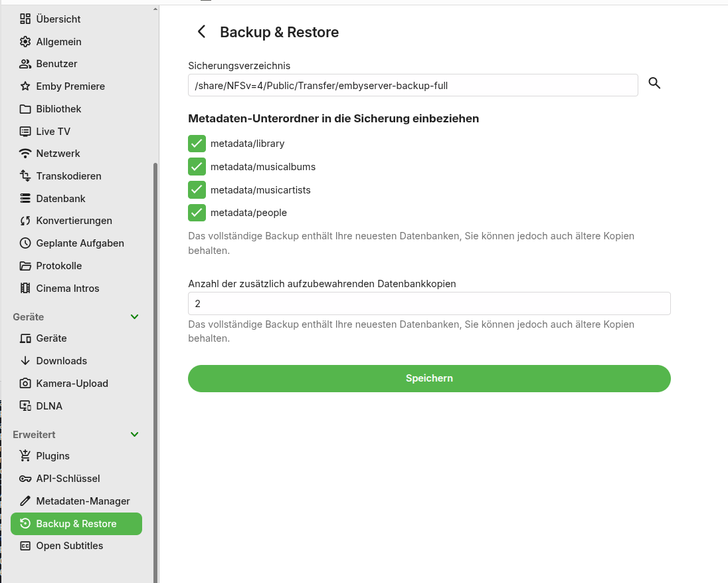The height and width of the screenshot is (583, 728).
Task: Click the Cinema Intros film icon
Action: tap(25, 289)
